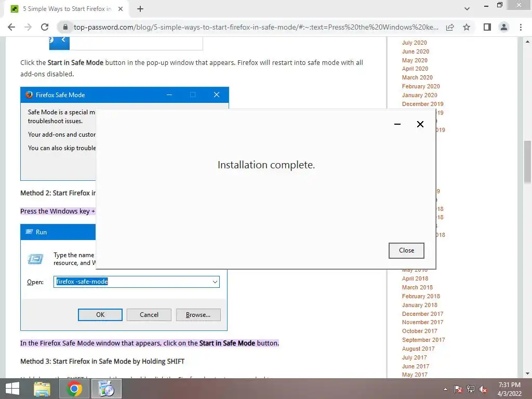Open February 2018 archive link
532x399 pixels.
coord(421,296)
